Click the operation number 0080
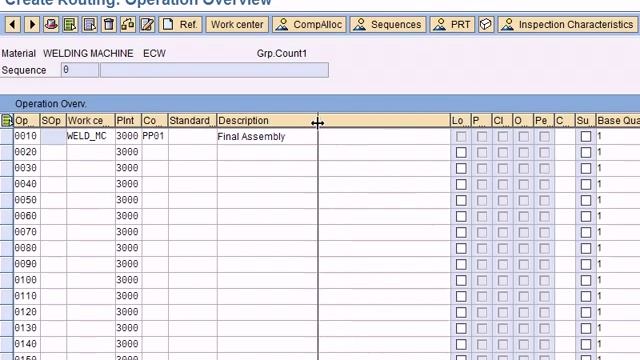640x360 pixels. [26, 248]
